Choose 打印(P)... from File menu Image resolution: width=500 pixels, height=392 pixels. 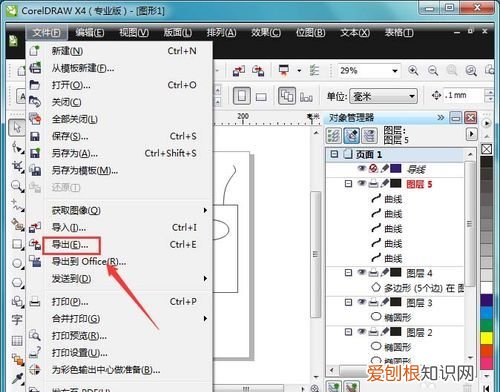pos(119,302)
